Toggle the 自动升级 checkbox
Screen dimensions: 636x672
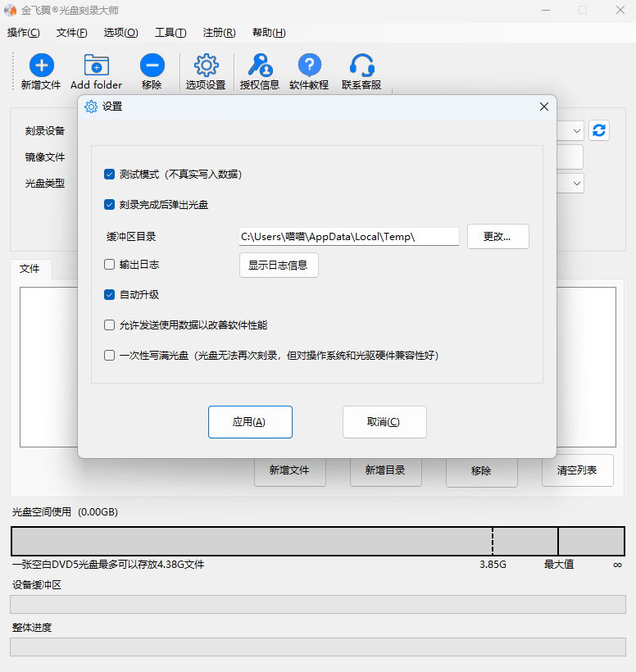pos(109,295)
